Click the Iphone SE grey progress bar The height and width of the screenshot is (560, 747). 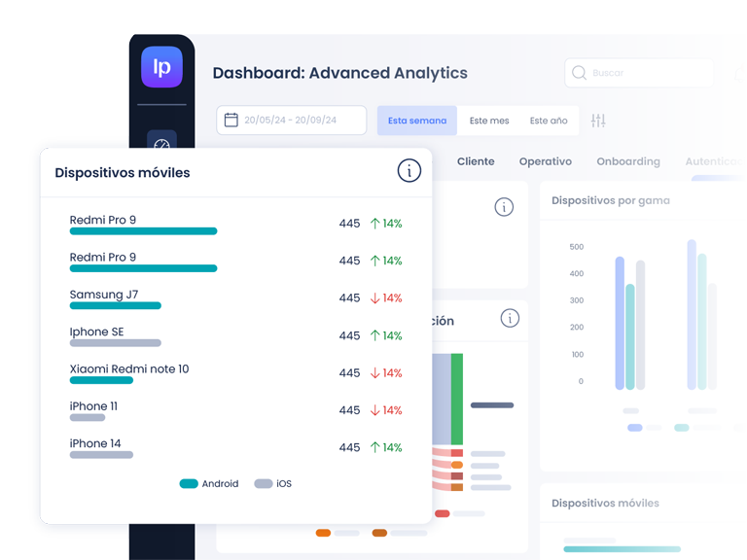(x=116, y=343)
